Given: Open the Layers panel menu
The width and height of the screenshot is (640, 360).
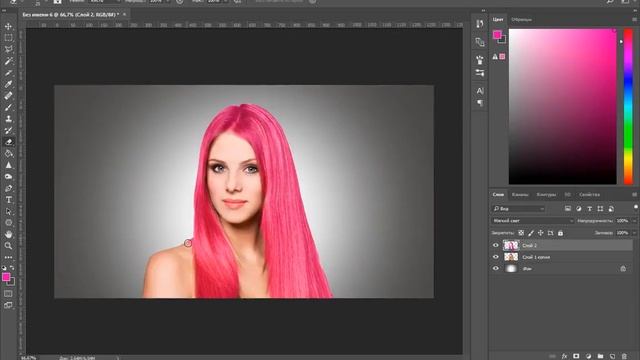Looking at the screenshot, I should point(634,195).
